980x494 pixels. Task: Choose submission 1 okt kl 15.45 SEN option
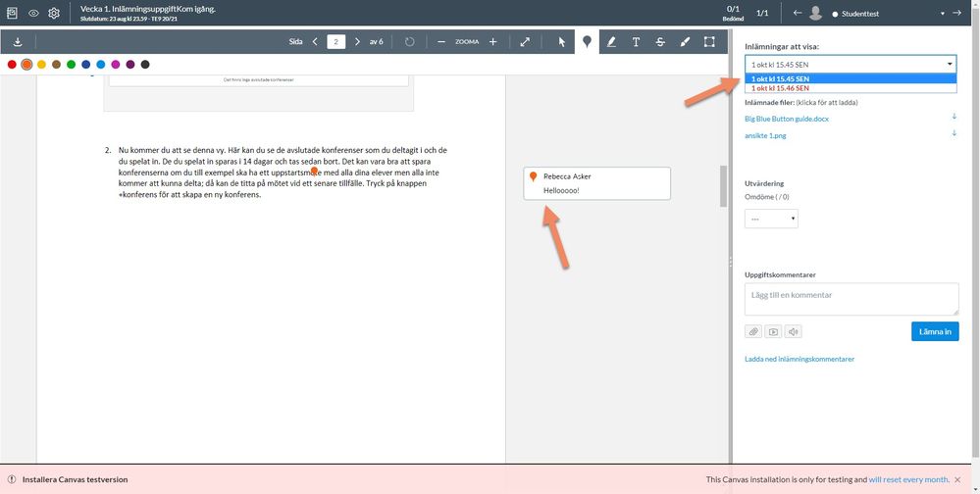[851, 78]
